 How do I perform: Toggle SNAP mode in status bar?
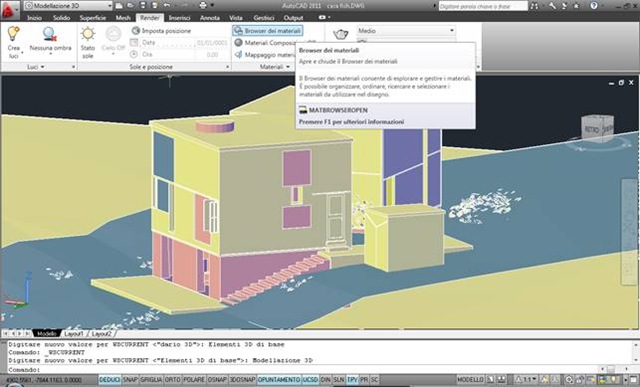[130, 380]
